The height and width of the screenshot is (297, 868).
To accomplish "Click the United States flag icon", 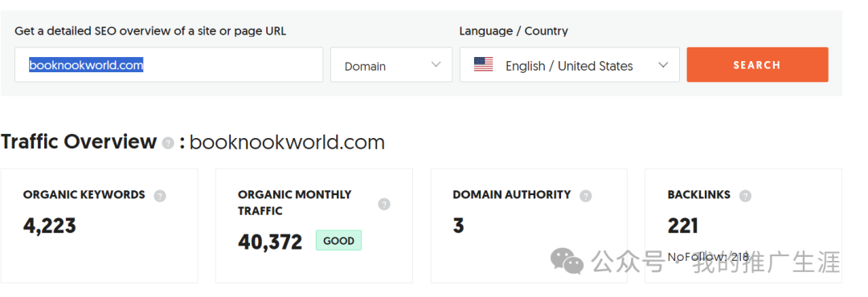I will click(483, 65).
